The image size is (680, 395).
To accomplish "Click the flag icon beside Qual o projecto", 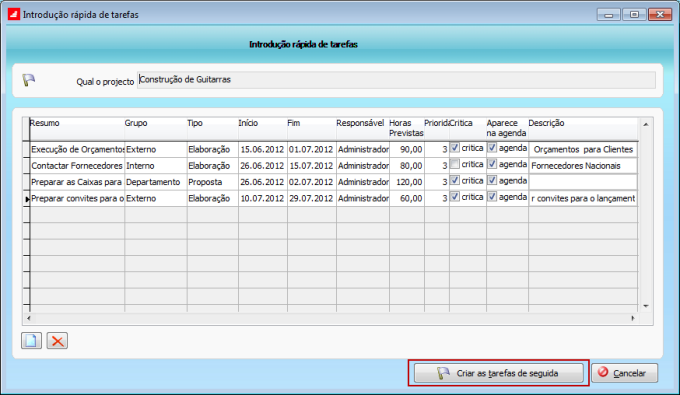I will (x=29, y=80).
